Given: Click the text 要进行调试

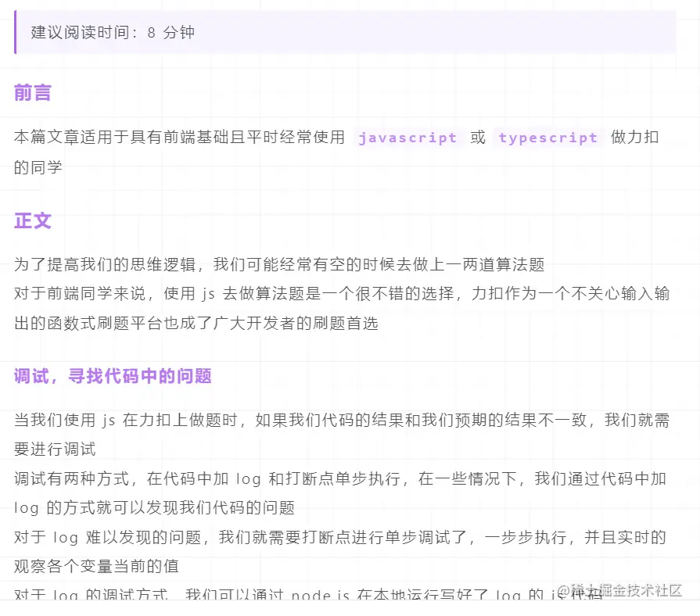Looking at the screenshot, I should coord(55,449).
